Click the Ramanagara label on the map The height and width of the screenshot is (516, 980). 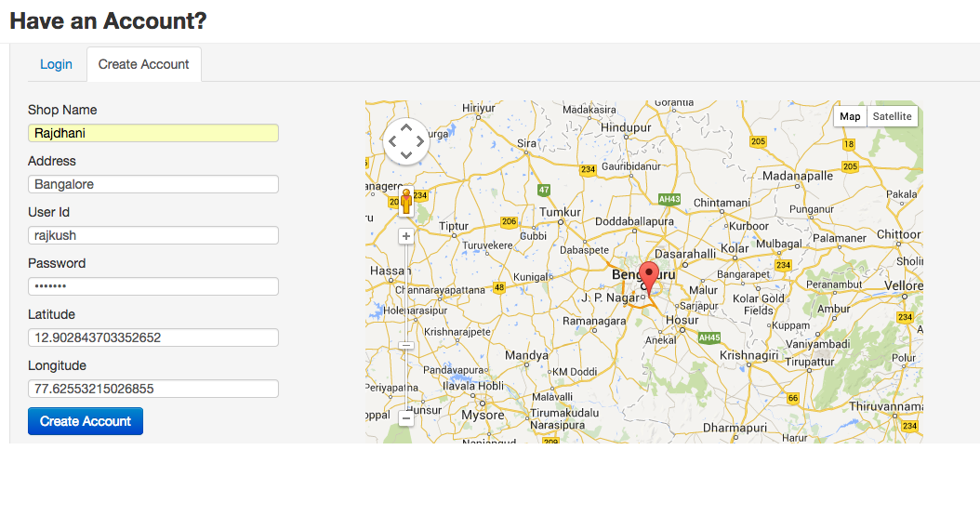pyautogui.click(x=594, y=321)
